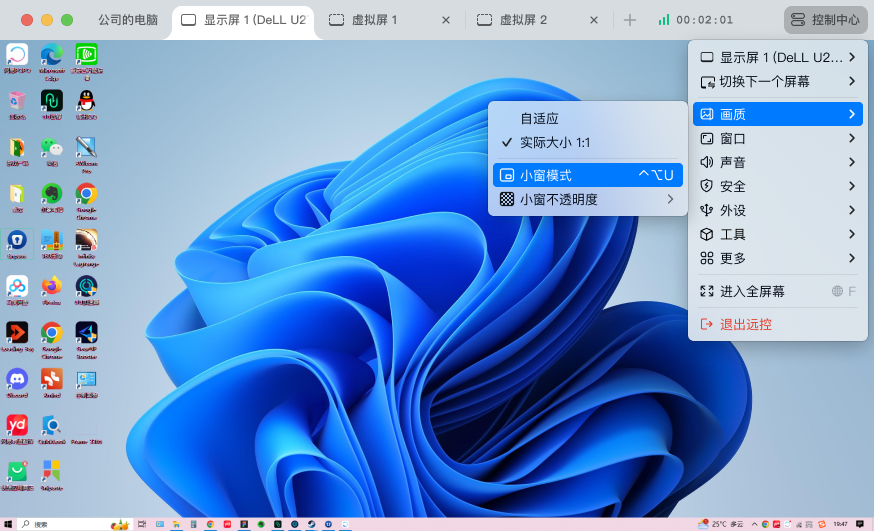The height and width of the screenshot is (531, 874).
Task: Expand the 声音 submenu
Action: tap(778, 162)
